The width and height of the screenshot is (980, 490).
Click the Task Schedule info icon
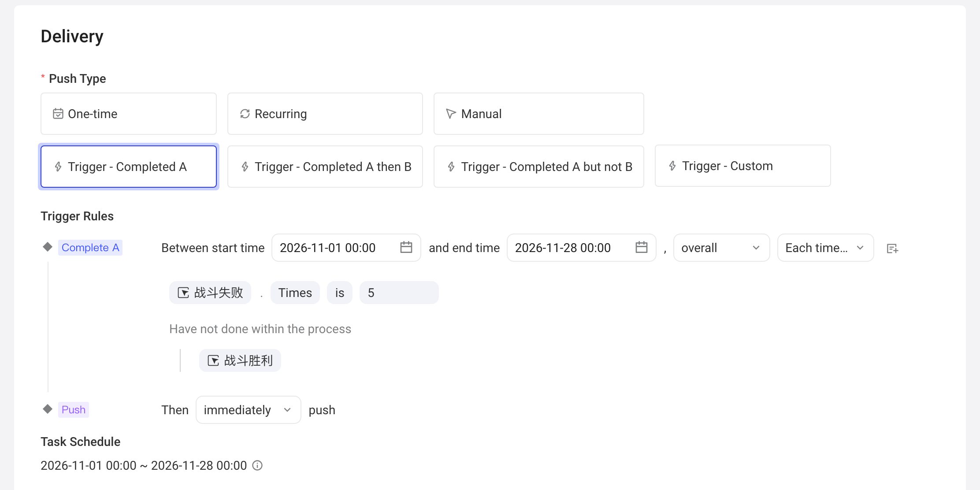coord(257,465)
